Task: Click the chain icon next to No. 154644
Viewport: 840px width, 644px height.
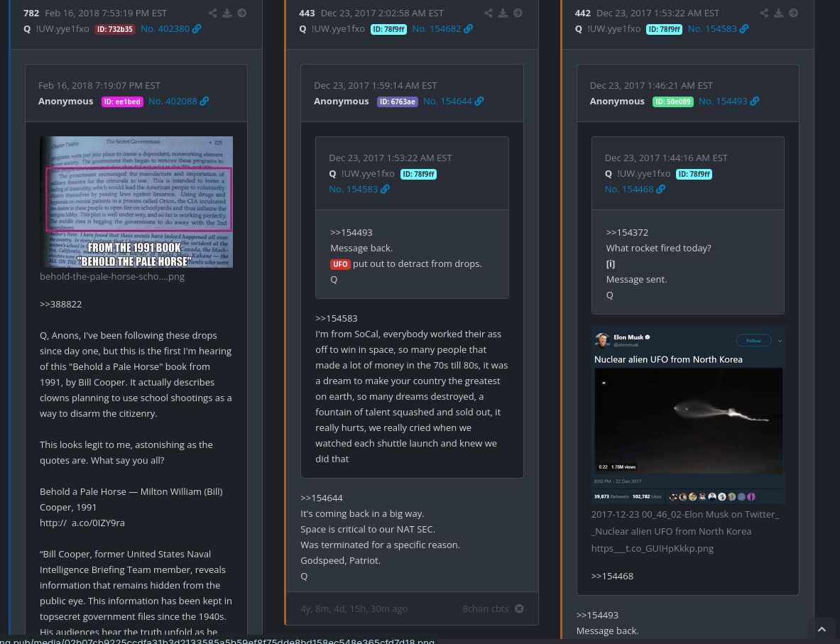Action: [x=479, y=102]
